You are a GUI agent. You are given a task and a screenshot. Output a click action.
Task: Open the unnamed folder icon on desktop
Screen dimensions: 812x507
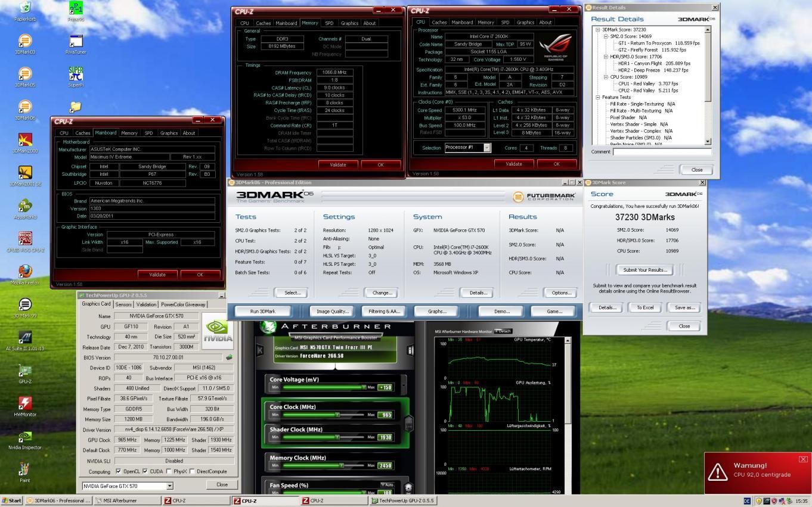coord(76,107)
